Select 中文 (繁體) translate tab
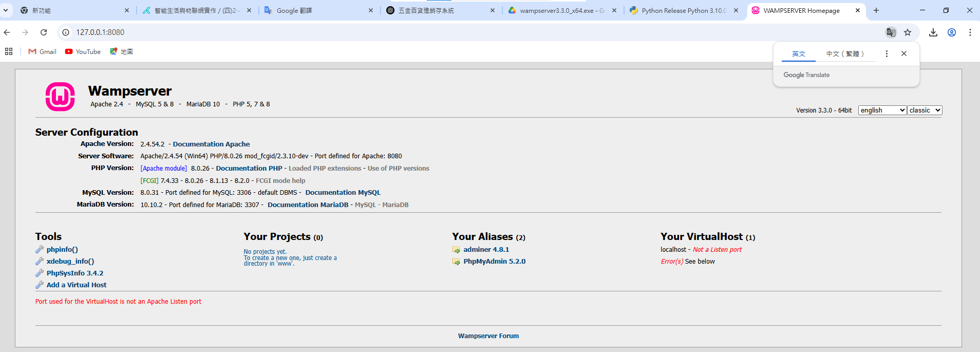 pyautogui.click(x=845, y=54)
